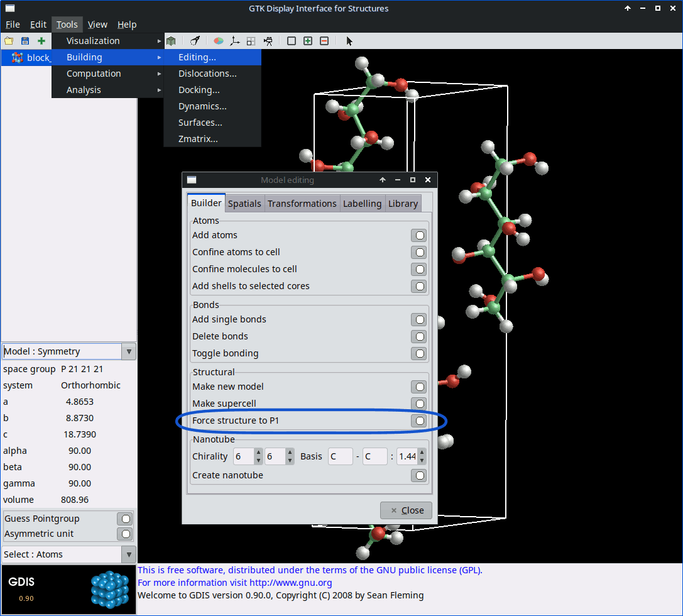Switch to the Transformations tab

tap(302, 204)
